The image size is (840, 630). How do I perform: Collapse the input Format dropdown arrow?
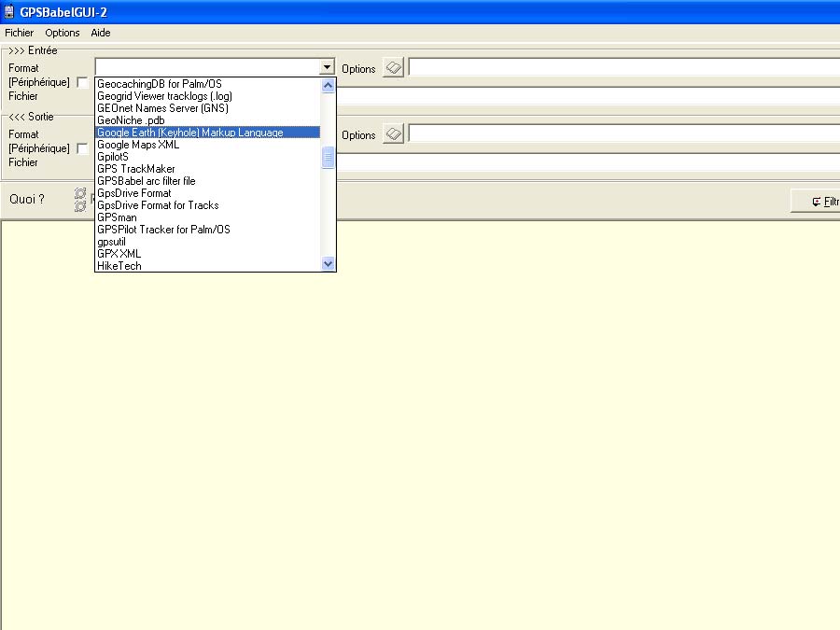pos(327,67)
